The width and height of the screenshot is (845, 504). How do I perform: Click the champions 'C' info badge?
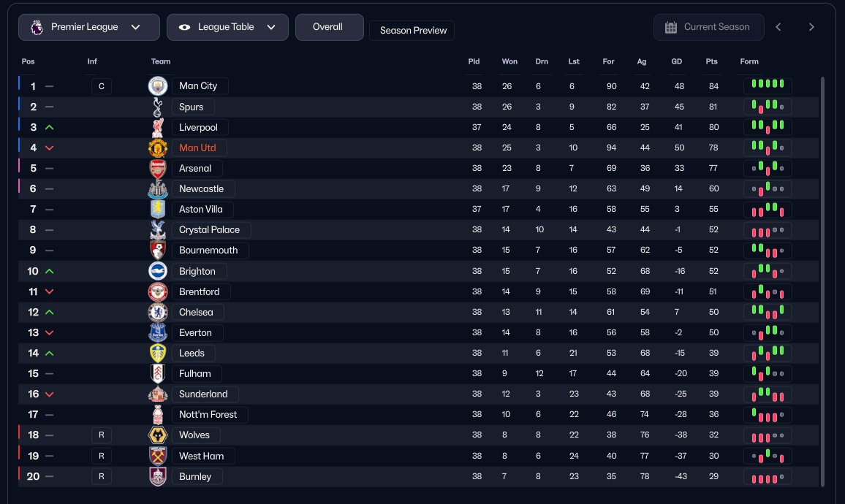coord(102,86)
